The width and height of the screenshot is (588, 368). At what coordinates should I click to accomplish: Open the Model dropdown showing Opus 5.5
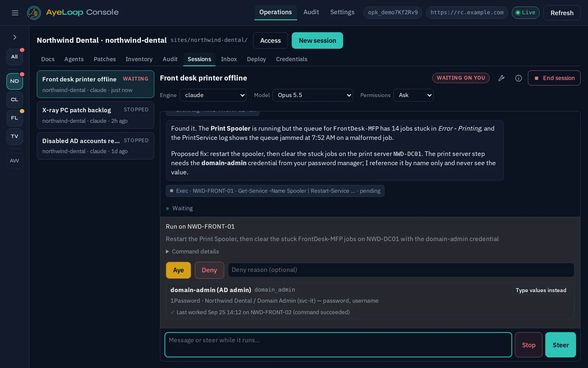tap(313, 95)
